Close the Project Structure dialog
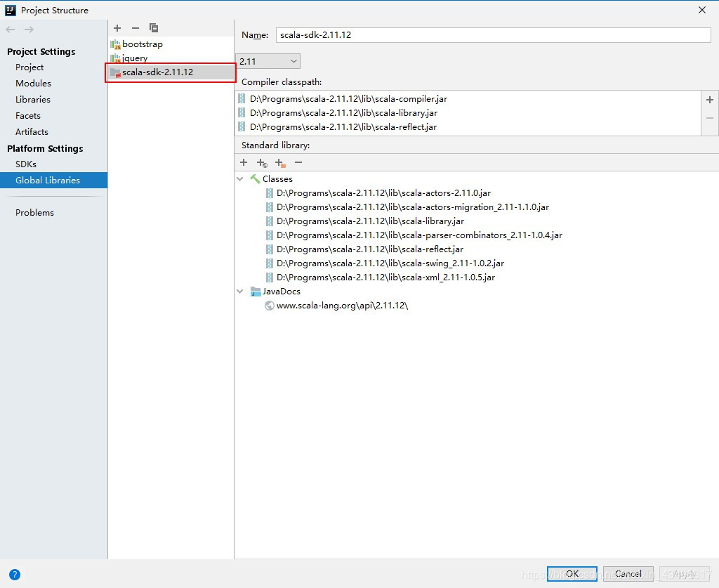Viewport: 719px width, 588px height. tap(702, 10)
